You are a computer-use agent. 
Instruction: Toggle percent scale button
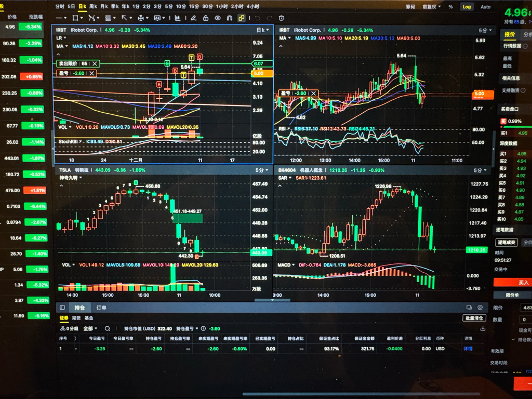pyautogui.click(x=450, y=7)
